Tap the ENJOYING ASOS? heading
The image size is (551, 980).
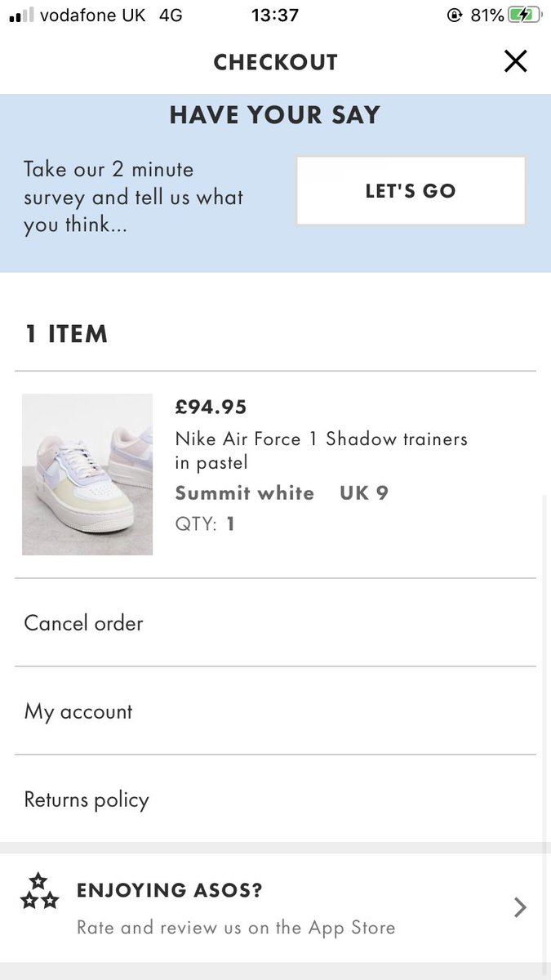point(170,890)
